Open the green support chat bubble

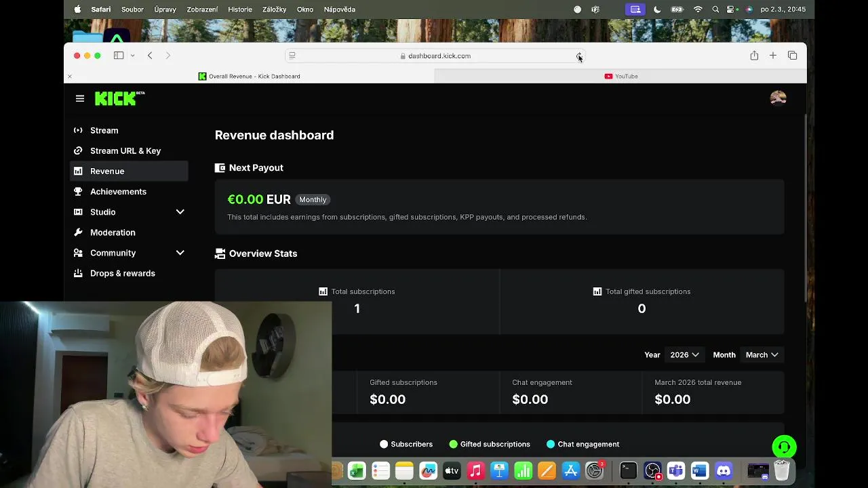tap(784, 447)
